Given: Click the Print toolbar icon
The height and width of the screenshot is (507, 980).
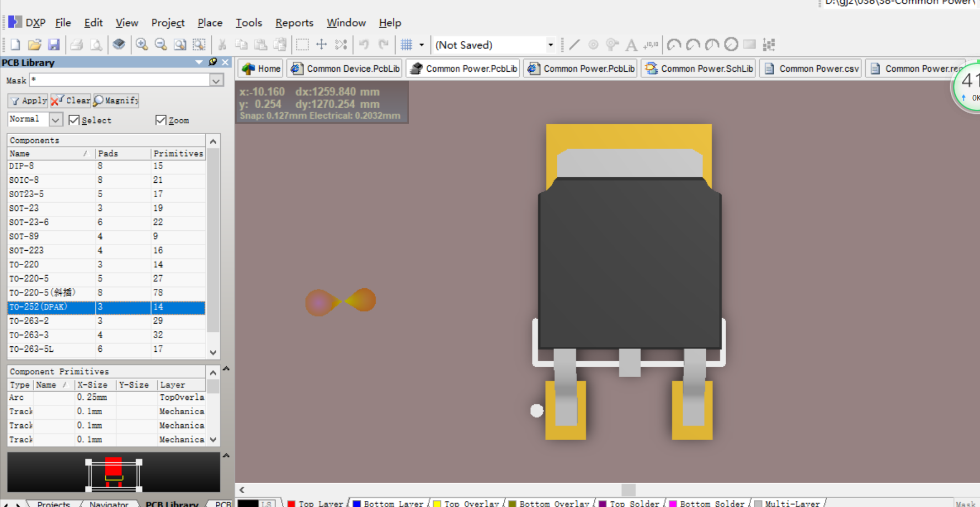Looking at the screenshot, I should pyautogui.click(x=77, y=45).
